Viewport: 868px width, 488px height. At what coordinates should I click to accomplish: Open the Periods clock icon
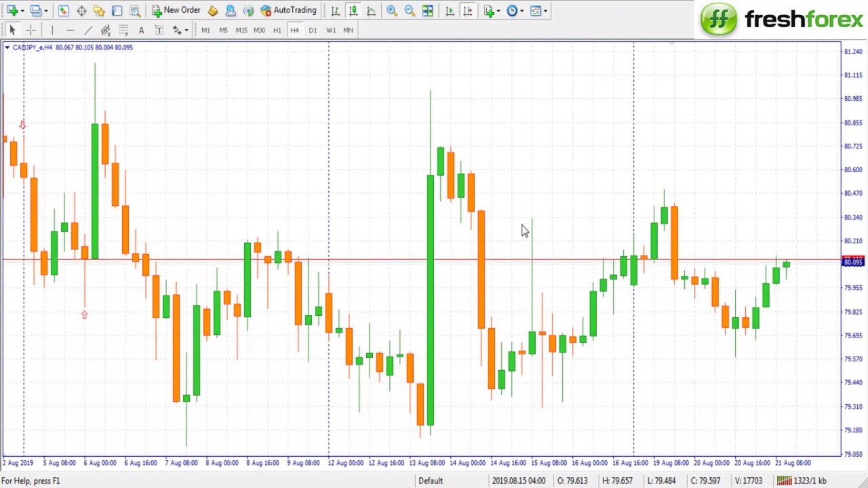(x=512, y=10)
